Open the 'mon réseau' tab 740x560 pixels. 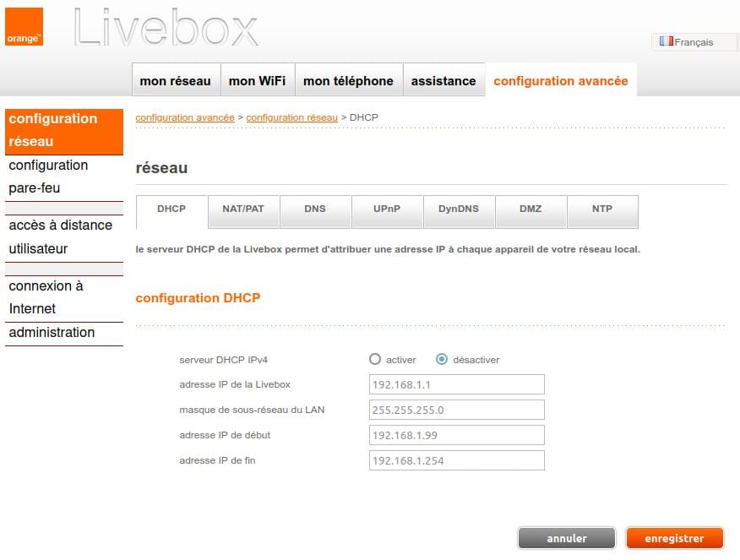click(175, 81)
